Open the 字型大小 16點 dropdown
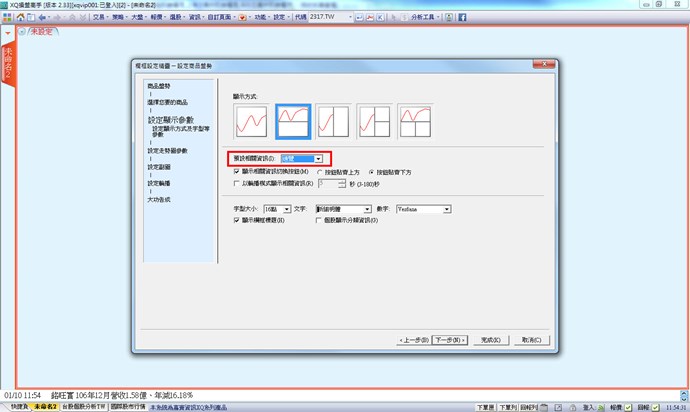 coord(285,208)
